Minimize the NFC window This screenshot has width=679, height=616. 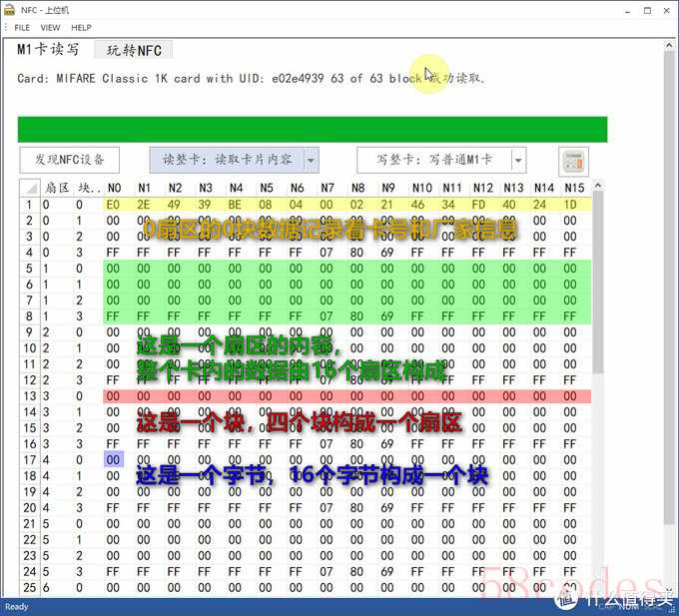click(627, 11)
